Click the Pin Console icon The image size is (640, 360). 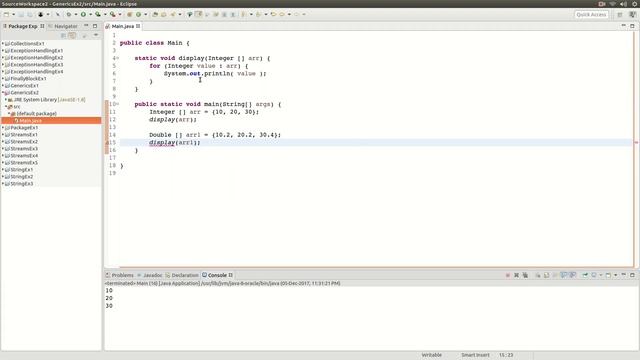585,275
